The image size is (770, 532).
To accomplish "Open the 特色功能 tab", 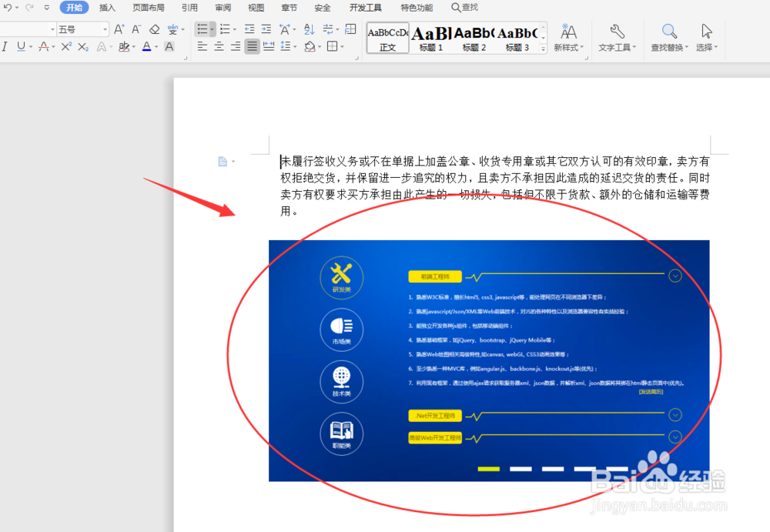I will point(417,8).
